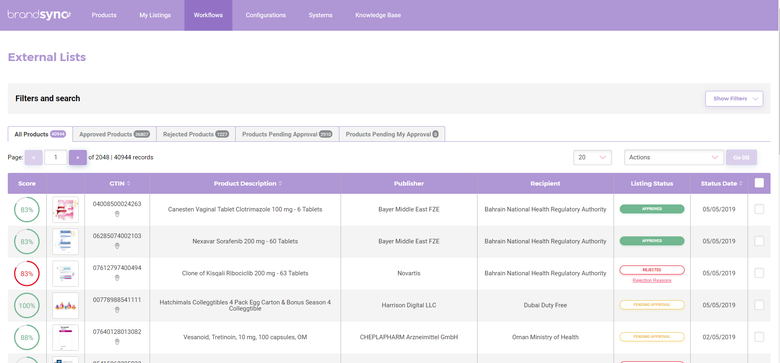The width and height of the screenshot is (780, 363).
Task: Click REJECTED status badge for Kisqali row
Action: pyautogui.click(x=652, y=270)
